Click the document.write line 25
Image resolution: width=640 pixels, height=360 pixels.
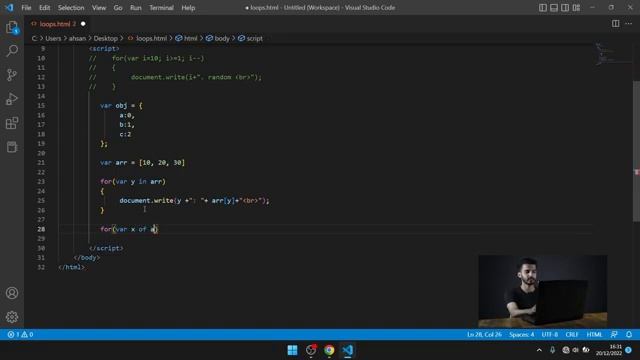click(194, 200)
